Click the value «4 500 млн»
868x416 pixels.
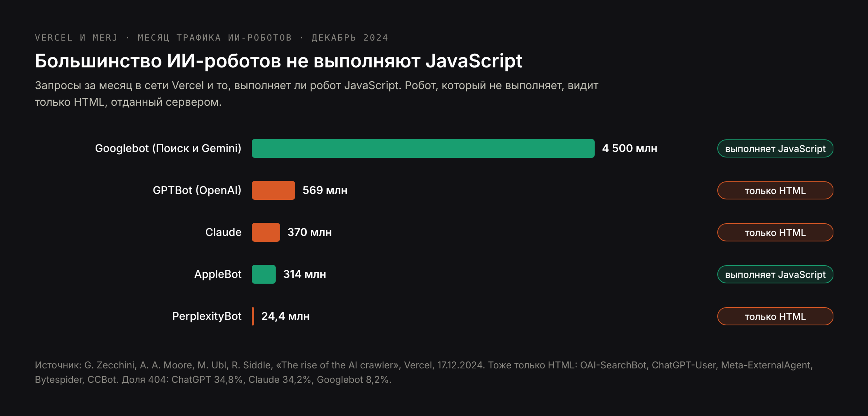[630, 148]
